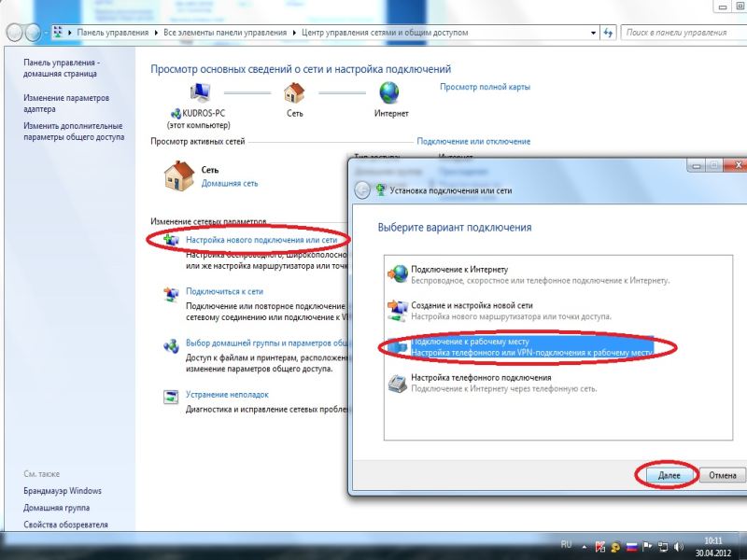The height and width of the screenshot is (560, 747).
Task: Click the RU language indicator in taskbar
Action: tap(566, 543)
